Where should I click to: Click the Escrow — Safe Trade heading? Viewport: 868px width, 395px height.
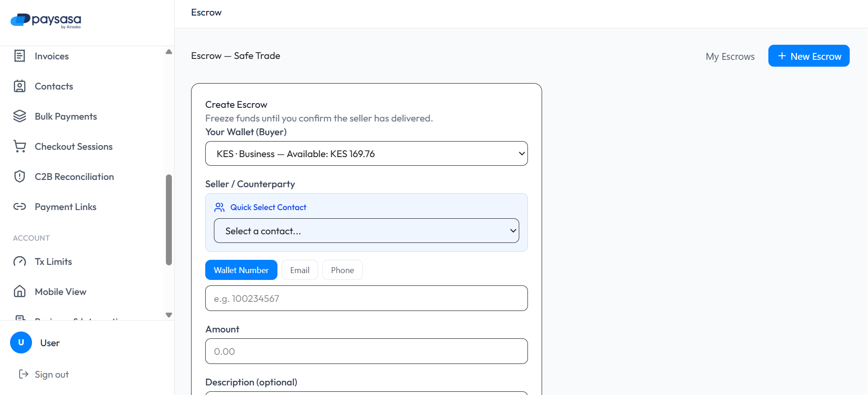pos(235,56)
